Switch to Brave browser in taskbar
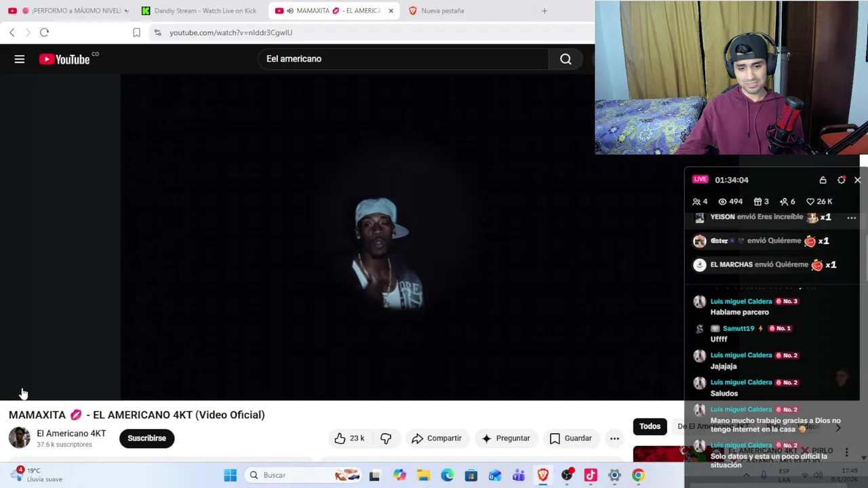868x488 pixels. [x=542, y=475]
